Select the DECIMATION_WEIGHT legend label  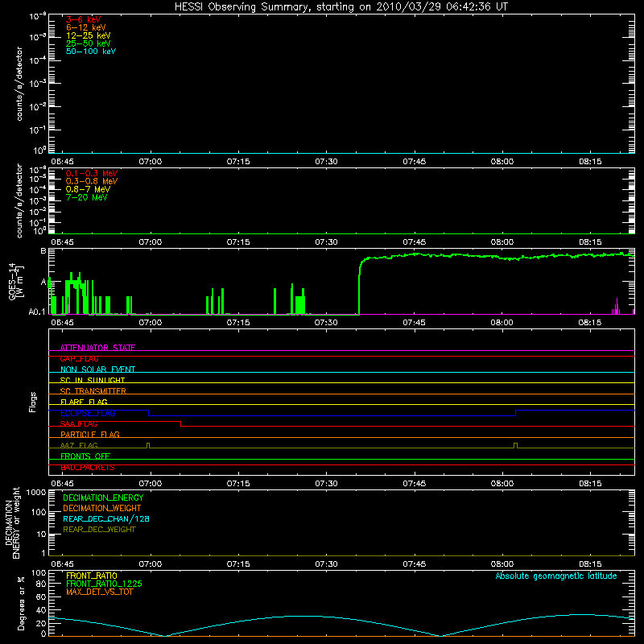click(102, 508)
